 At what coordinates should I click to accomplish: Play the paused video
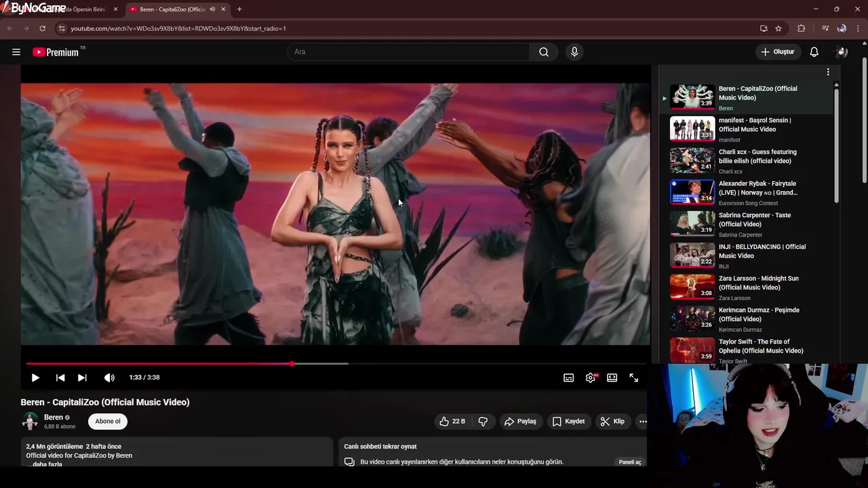click(35, 378)
